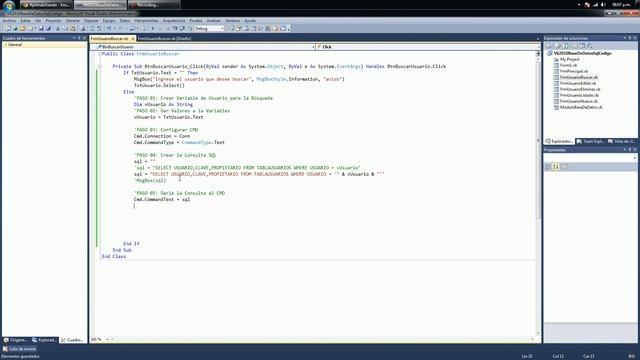The width and height of the screenshot is (640, 360).
Task: Click the volume icon in system tray
Action: coord(603,5)
